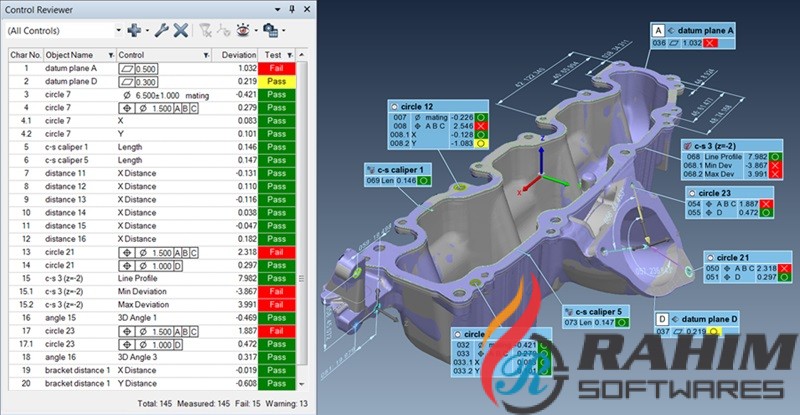Click green Line Profile status in c-s 3 callout
This screenshot has width=800, height=415.
click(x=776, y=157)
